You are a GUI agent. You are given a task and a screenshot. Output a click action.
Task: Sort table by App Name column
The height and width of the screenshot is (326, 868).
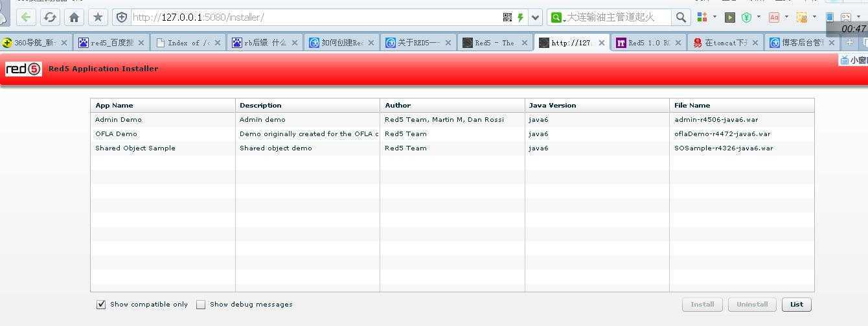[163, 105]
